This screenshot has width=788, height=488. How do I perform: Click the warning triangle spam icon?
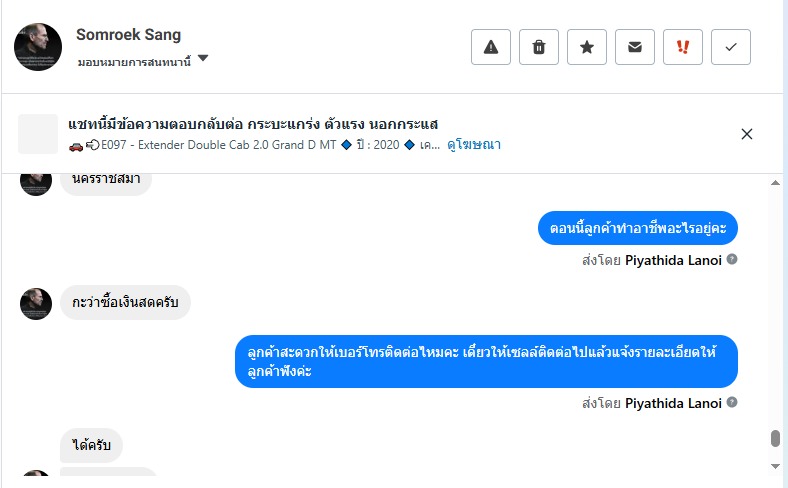(x=491, y=47)
